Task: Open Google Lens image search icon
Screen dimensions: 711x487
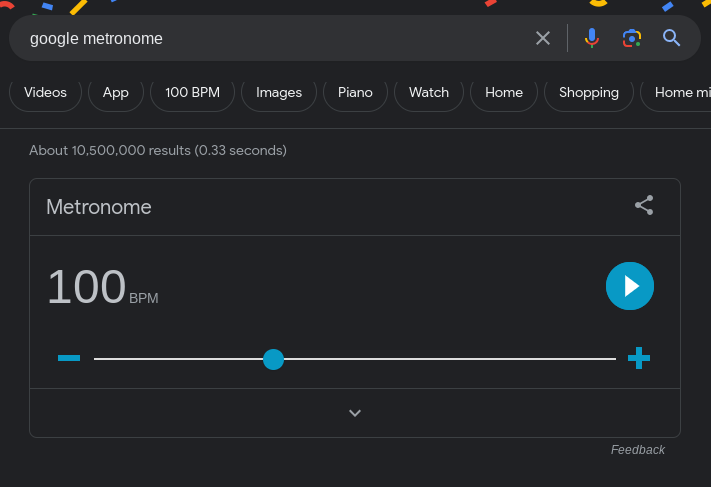Action: (x=632, y=38)
